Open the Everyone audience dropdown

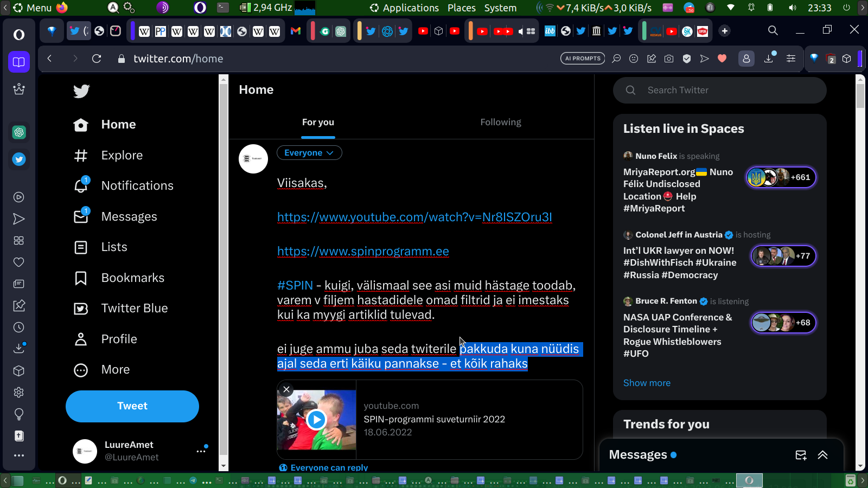(309, 153)
